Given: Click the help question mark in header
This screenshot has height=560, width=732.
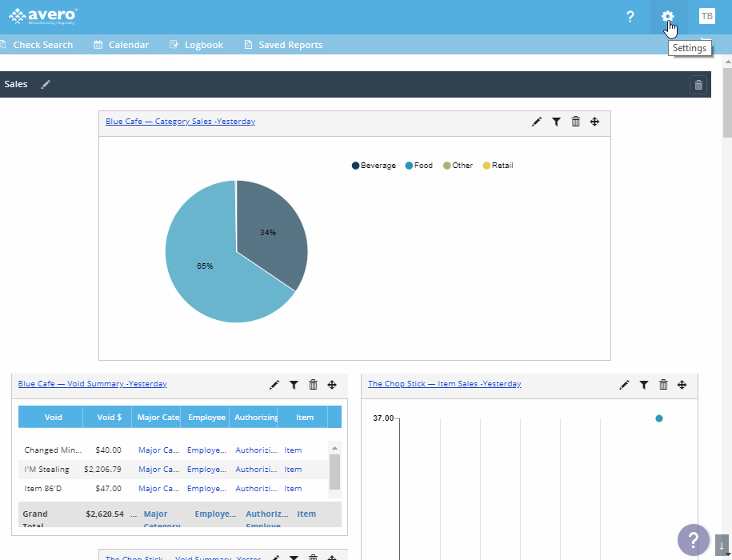Looking at the screenshot, I should [x=630, y=17].
